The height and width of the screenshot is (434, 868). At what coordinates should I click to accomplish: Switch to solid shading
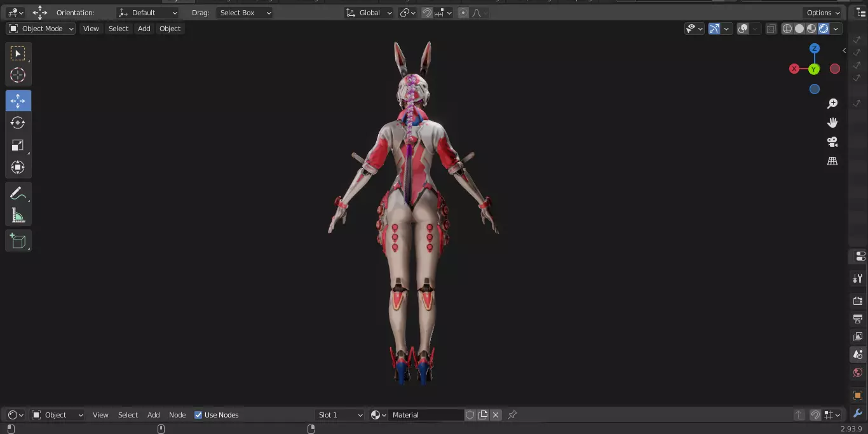coord(799,29)
